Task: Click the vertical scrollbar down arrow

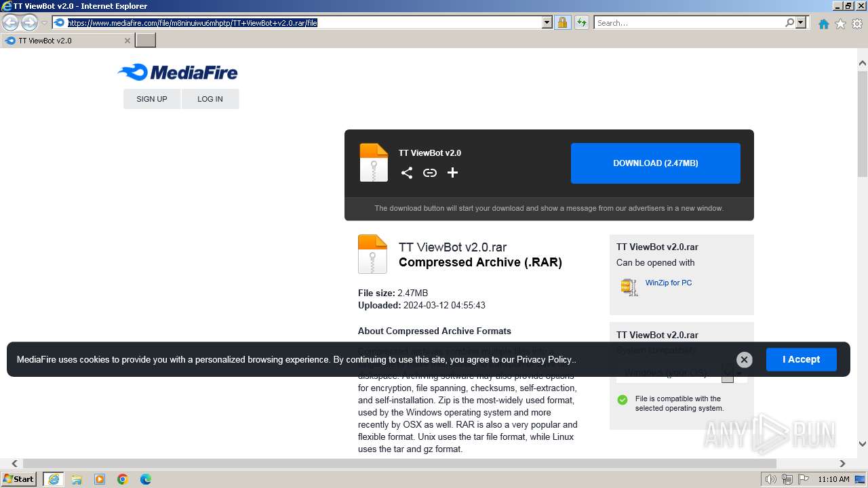Action: pos(863,445)
